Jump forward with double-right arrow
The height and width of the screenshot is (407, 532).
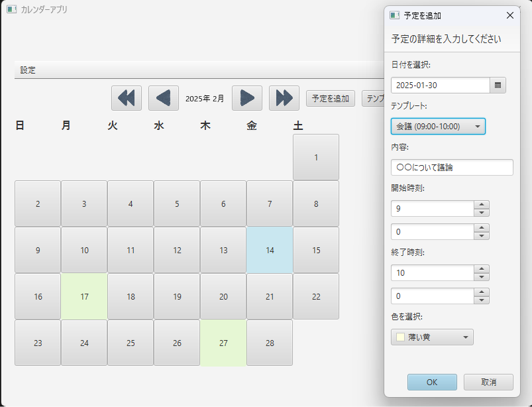[x=284, y=98]
